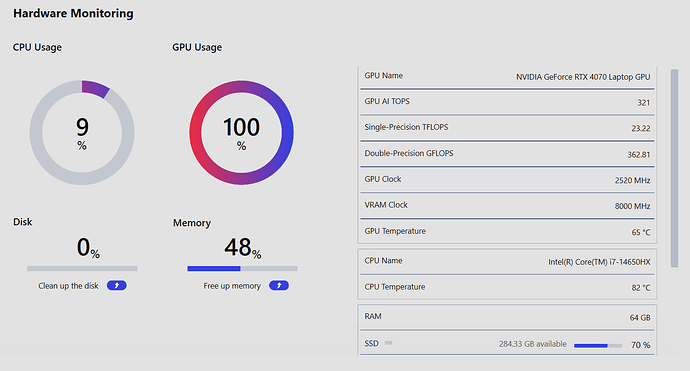Click the SSD 70% usage bar
The image size is (690, 371).
pyautogui.click(x=598, y=345)
